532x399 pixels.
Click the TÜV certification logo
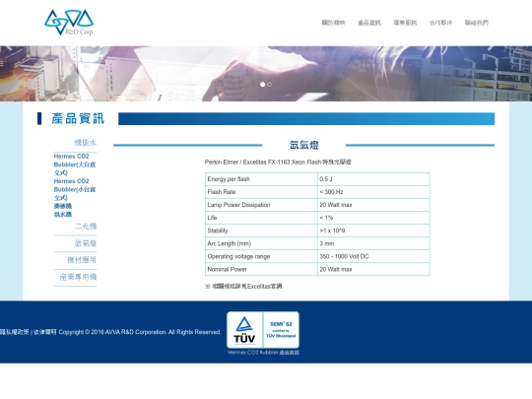click(244, 330)
